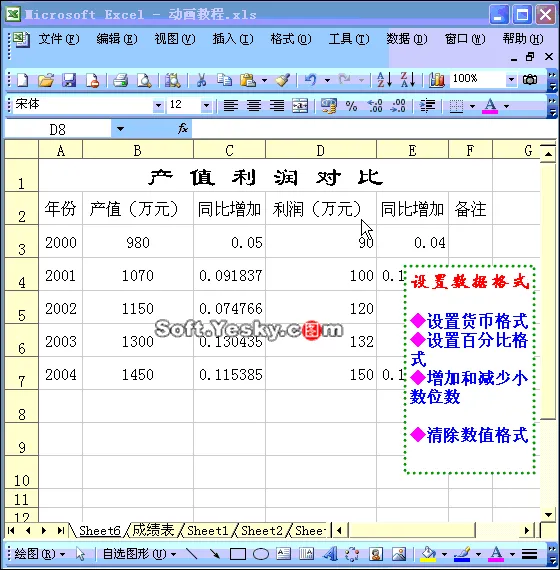The image size is (560, 570).
Task: Apply Currency style format
Action: pos(329,106)
